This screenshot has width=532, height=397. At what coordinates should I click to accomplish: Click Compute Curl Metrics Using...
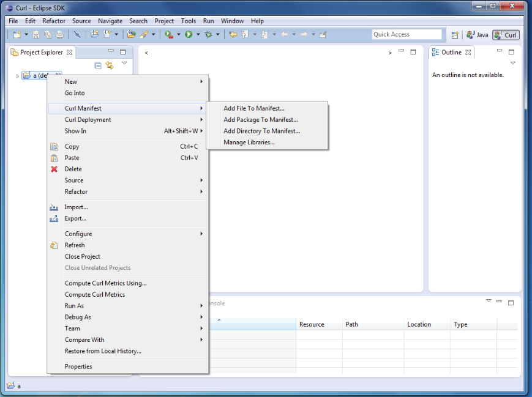coord(105,283)
